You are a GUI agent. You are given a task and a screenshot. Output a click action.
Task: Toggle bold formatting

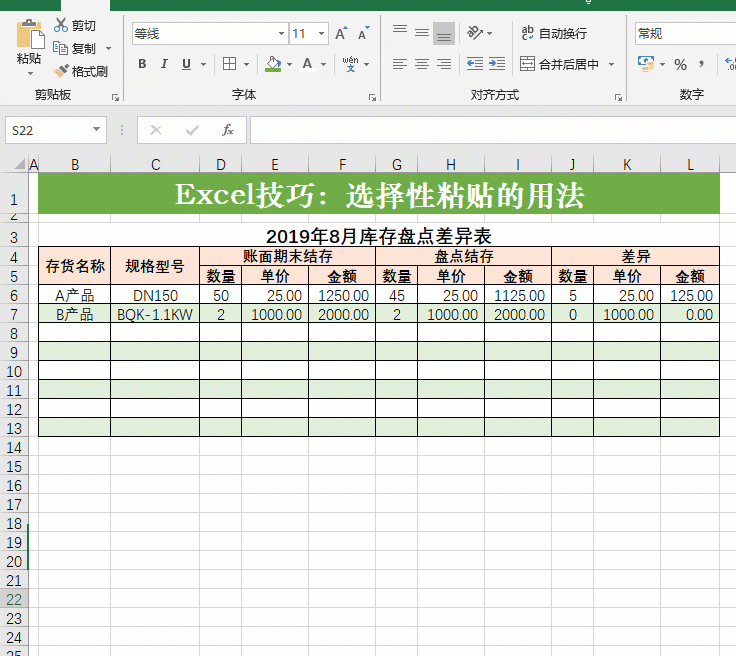click(x=142, y=64)
